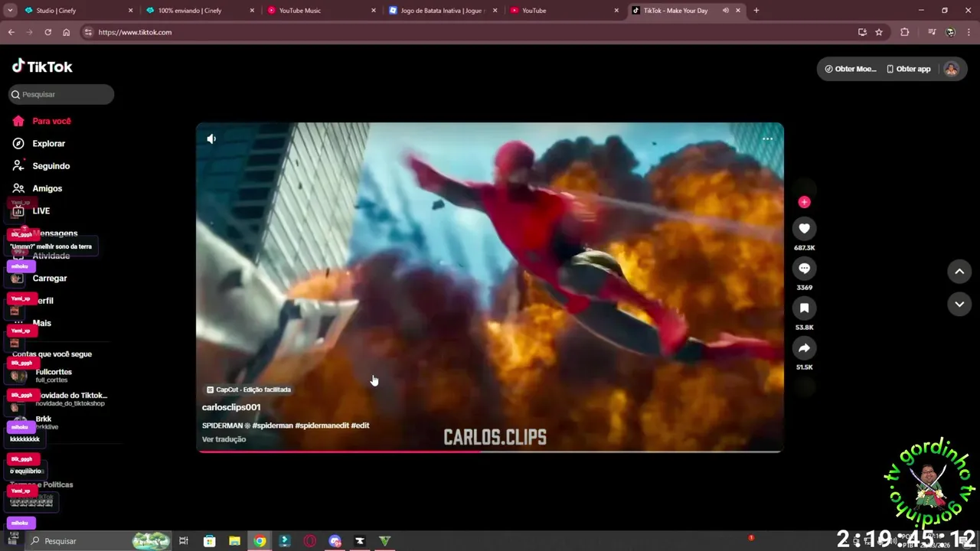Open Task View on the taskbar
980x551 pixels.
click(x=184, y=541)
